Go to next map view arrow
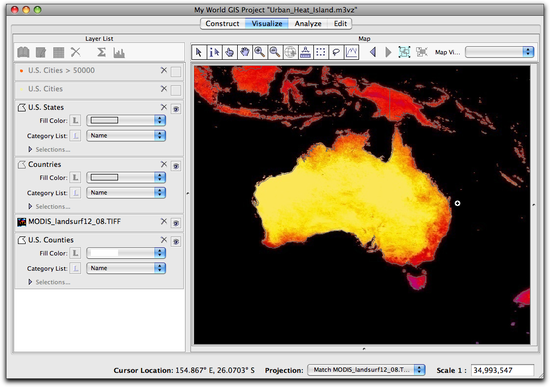The height and width of the screenshot is (387, 550). pyautogui.click(x=388, y=52)
